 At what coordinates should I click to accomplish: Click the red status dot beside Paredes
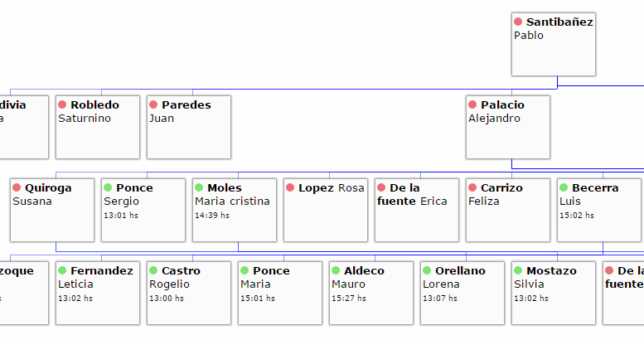coord(153,104)
